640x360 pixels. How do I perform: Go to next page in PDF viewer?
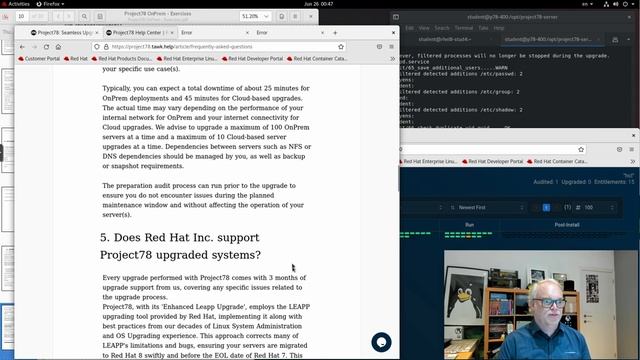[x=69, y=16]
